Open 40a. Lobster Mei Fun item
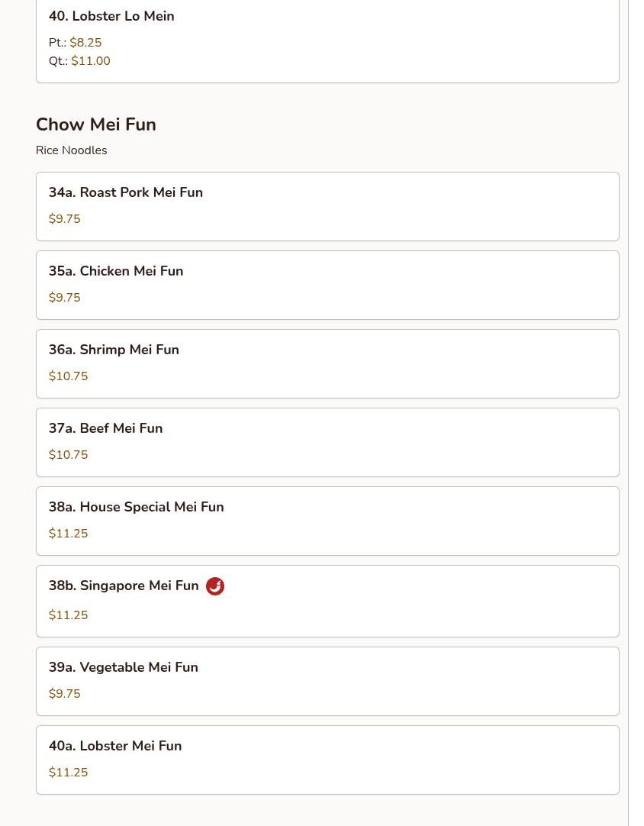The image size is (644, 826). (115, 746)
